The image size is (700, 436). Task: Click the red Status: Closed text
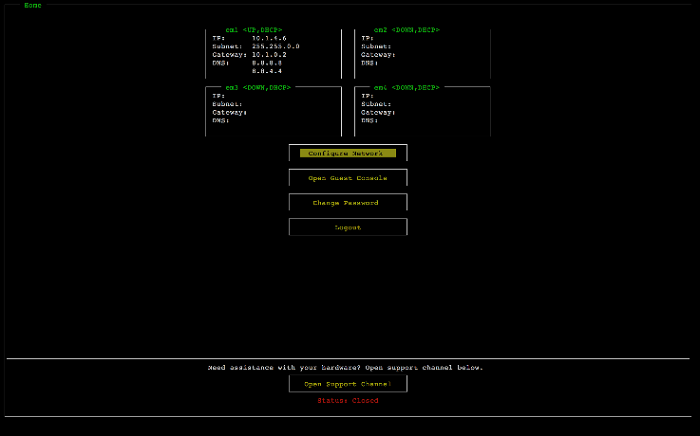347,401
